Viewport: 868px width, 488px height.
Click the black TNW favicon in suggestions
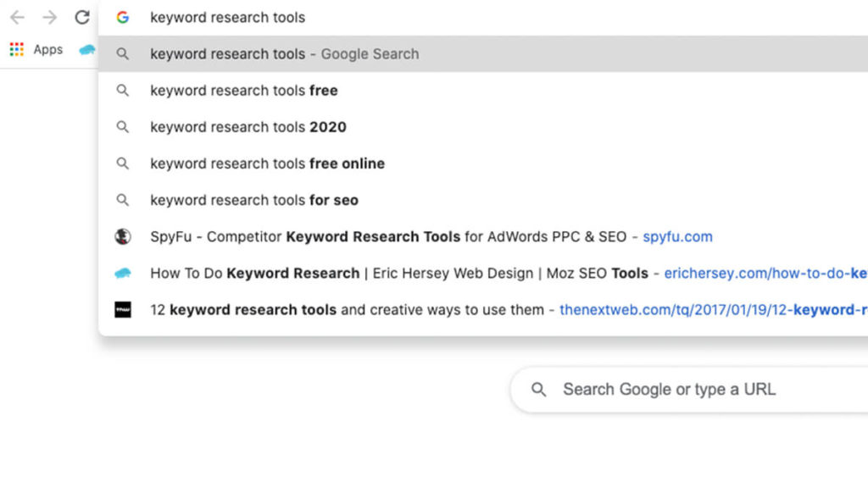[123, 309]
